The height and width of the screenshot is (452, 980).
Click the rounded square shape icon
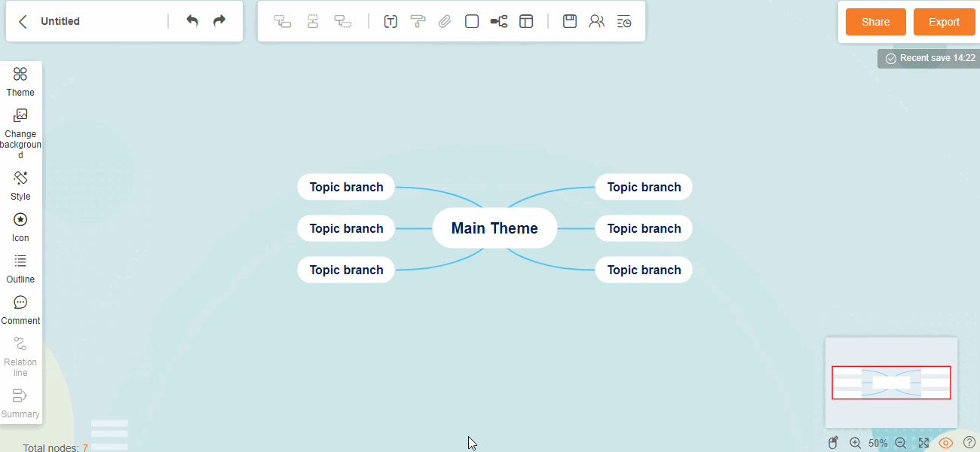click(472, 21)
